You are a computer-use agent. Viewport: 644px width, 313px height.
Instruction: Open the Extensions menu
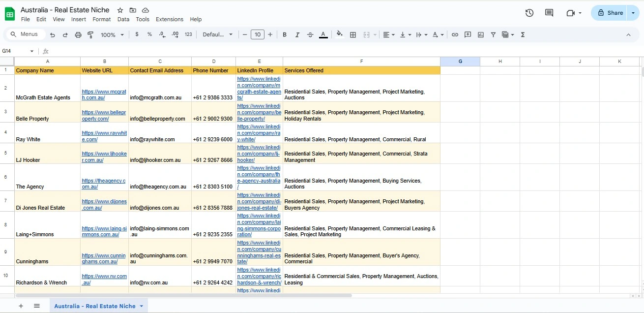170,20
